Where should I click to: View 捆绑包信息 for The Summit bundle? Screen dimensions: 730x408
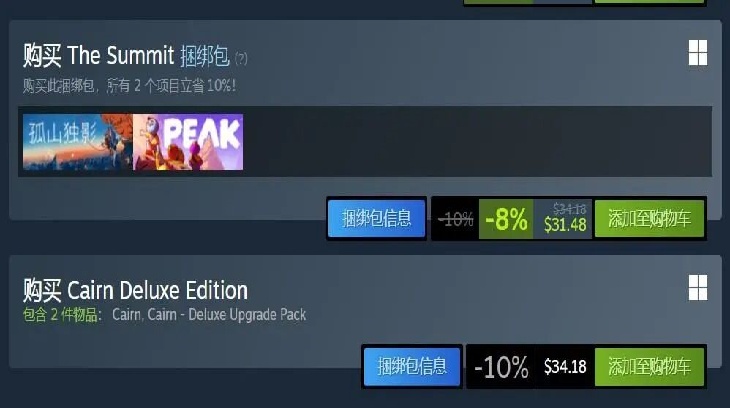click(x=377, y=218)
